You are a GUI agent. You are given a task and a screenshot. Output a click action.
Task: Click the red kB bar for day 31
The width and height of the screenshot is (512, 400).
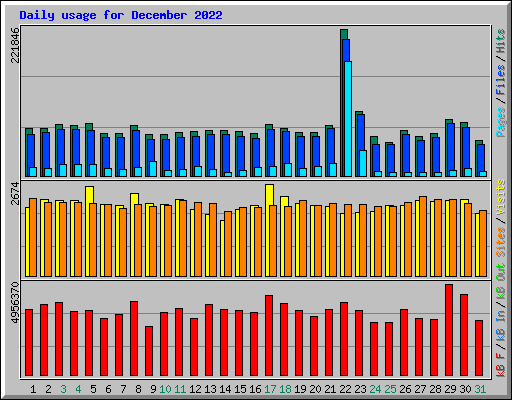(479, 348)
